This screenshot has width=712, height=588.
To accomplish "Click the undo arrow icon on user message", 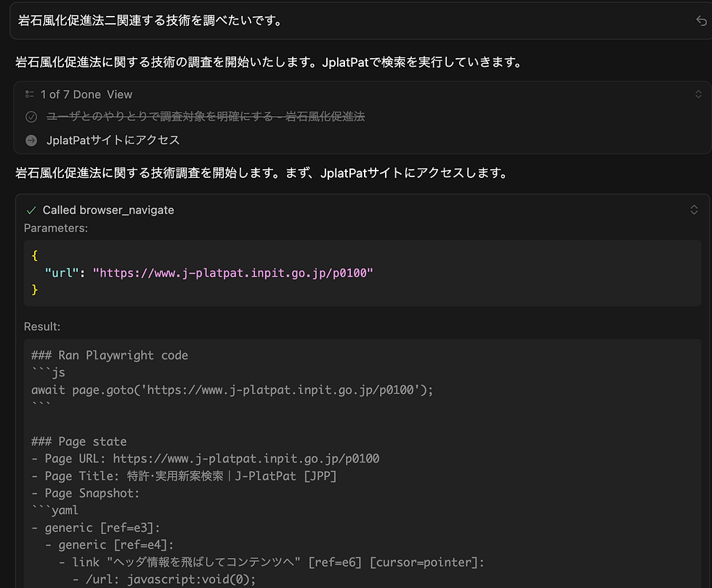I will (701, 20).
